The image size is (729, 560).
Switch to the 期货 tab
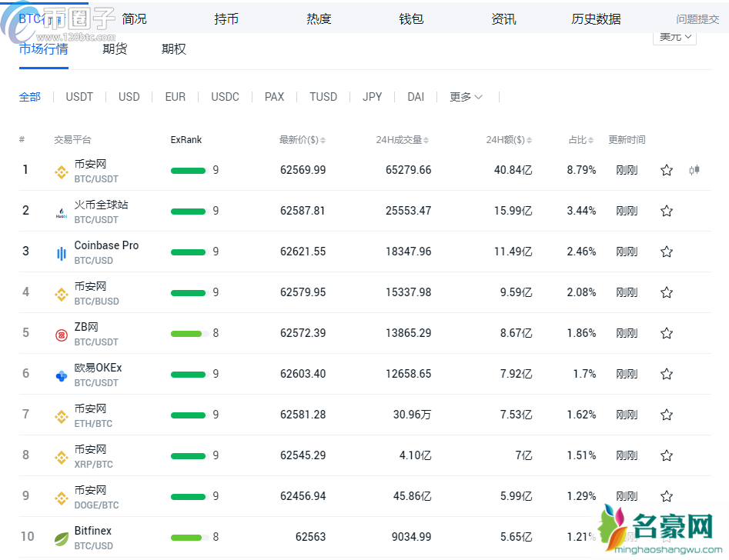point(115,49)
